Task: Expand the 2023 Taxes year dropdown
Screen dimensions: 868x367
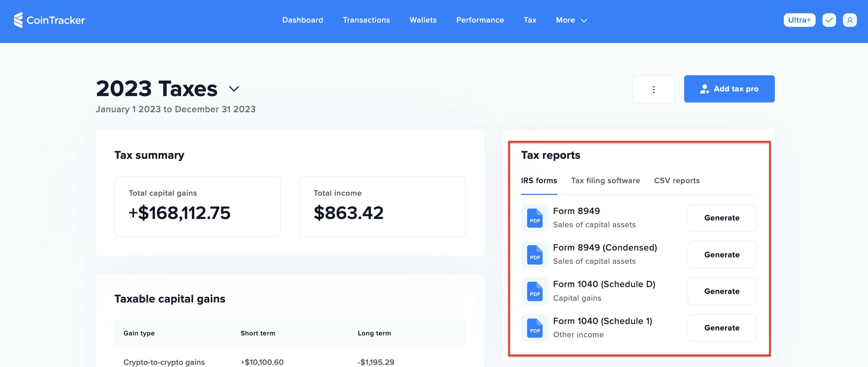Action: [x=234, y=89]
